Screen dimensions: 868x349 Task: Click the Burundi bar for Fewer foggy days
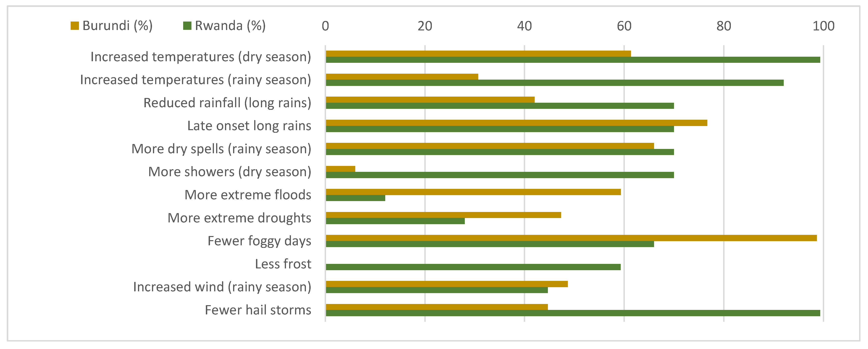tap(571, 238)
